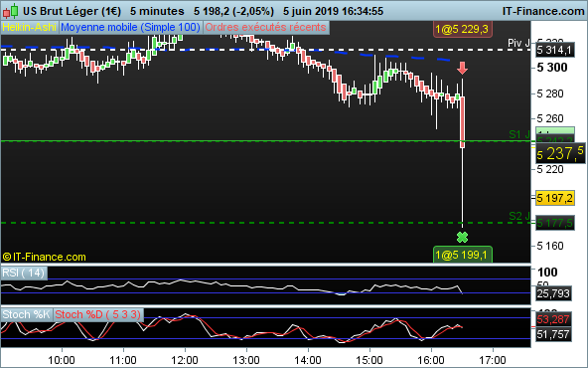
Task: Click the current price 5 237,5 label
Action: coord(560,153)
